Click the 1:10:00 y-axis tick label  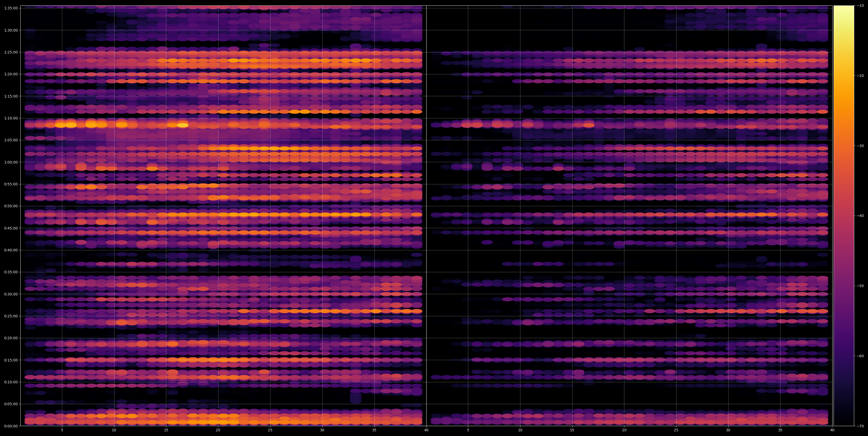click(11, 118)
